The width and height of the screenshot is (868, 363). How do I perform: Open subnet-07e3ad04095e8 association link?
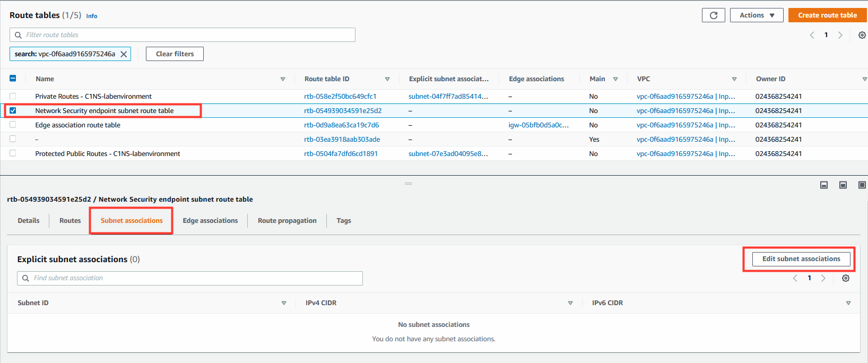[448, 154]
